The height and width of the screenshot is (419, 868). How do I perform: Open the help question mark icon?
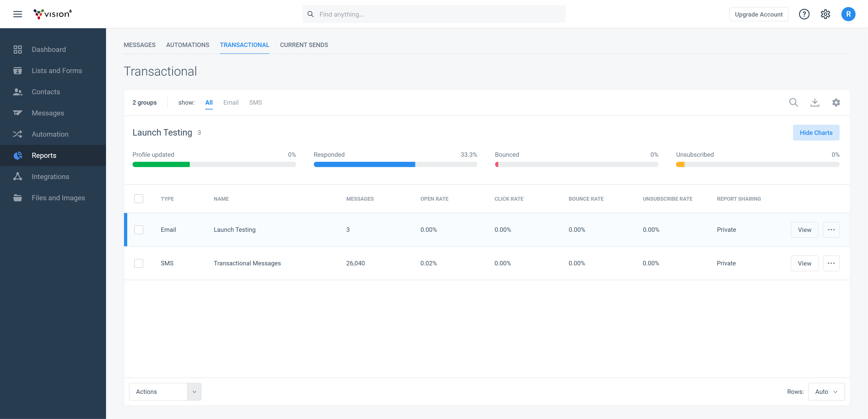click(804, 14)
